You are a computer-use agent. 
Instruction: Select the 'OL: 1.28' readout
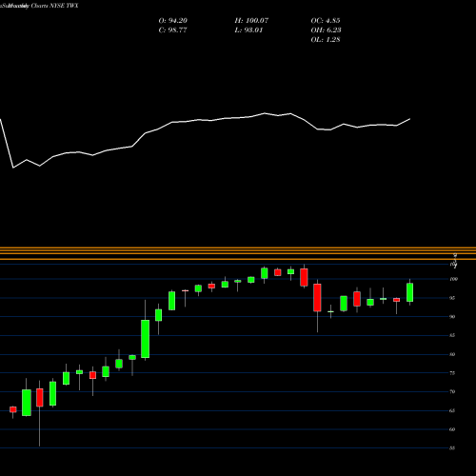point(326,40)
